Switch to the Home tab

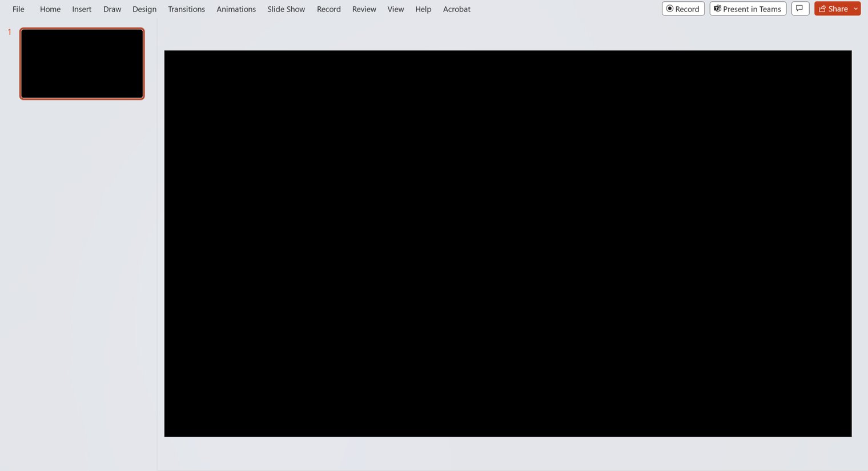coord(50,9)
